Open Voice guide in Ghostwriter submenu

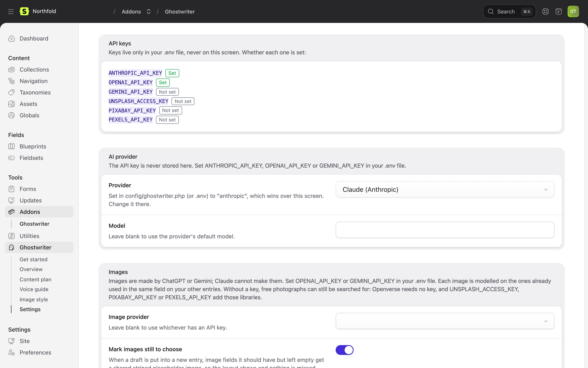34,289
